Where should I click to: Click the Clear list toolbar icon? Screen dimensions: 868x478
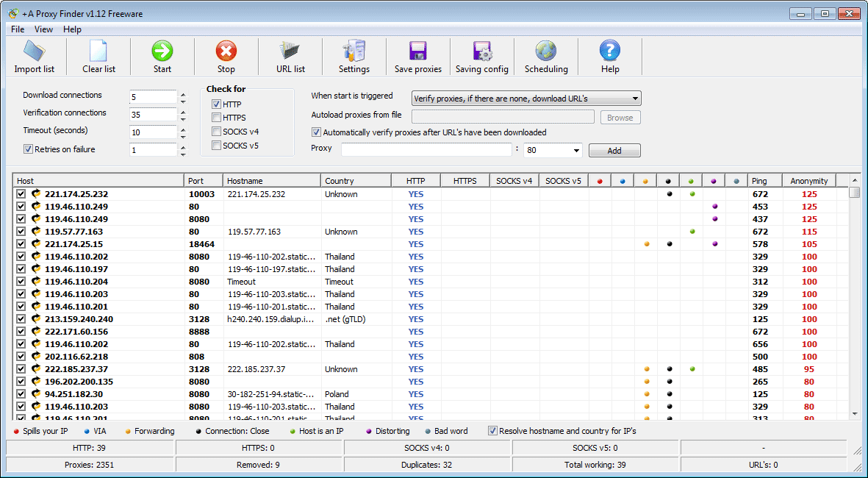click(x=98, y=51)
